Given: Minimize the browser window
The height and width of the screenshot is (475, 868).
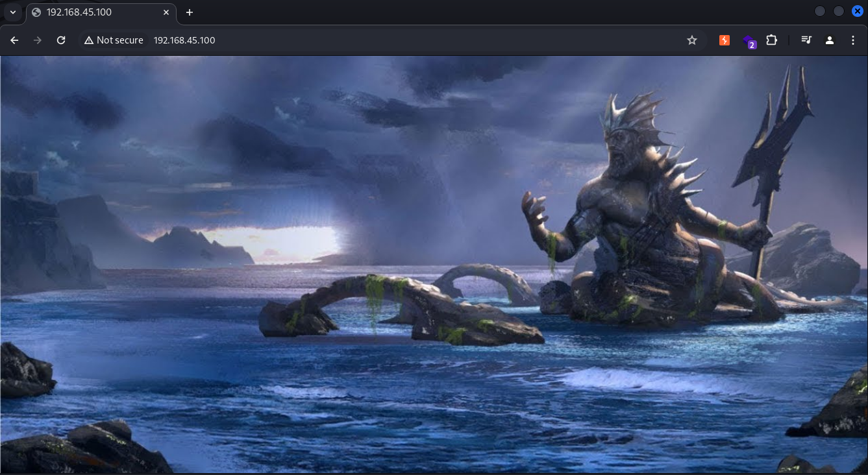Looking at the screenshot, I should (820, 11).
